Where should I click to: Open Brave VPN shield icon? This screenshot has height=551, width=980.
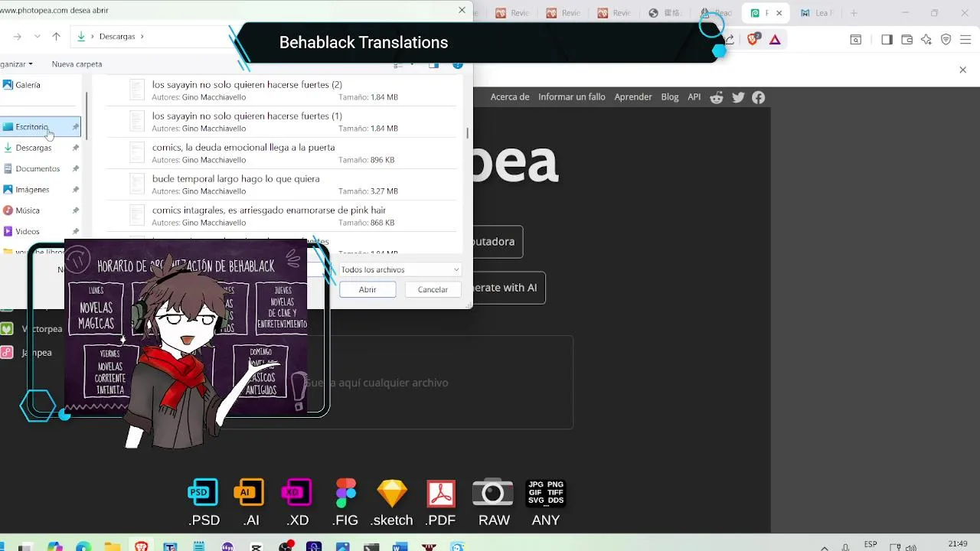(946, 40)
